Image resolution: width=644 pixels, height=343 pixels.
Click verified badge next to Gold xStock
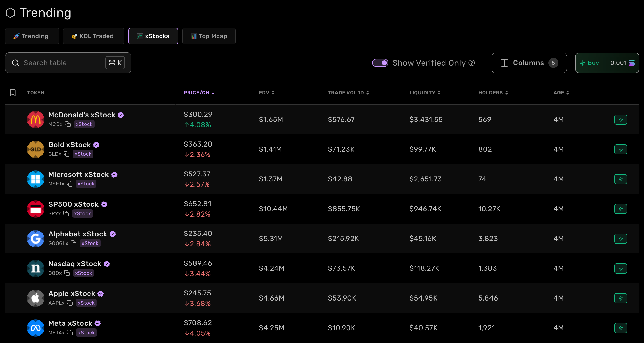[96, 145]
